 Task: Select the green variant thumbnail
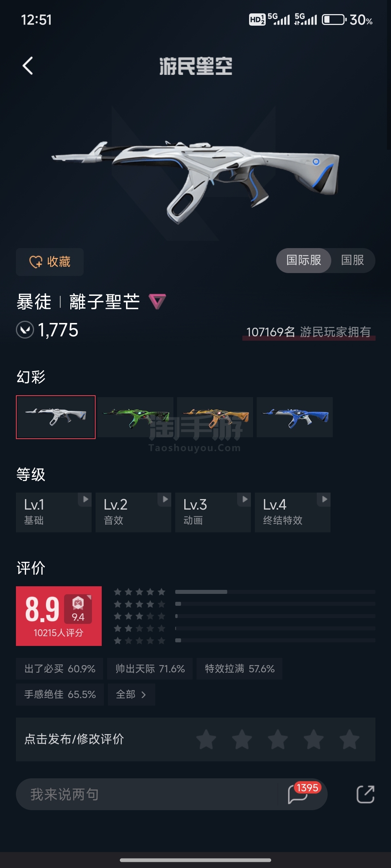point(135,417)
